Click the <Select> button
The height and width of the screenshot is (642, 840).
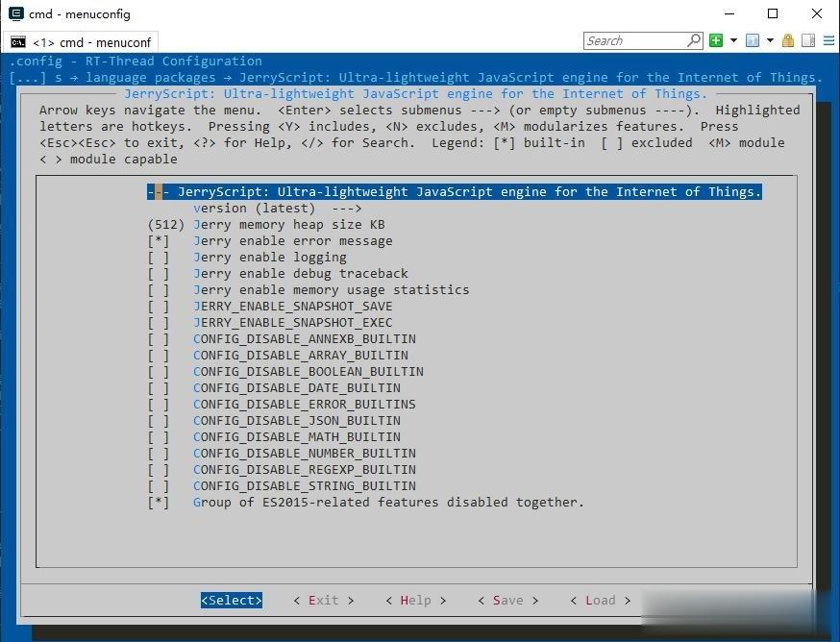tap(232, 601)
